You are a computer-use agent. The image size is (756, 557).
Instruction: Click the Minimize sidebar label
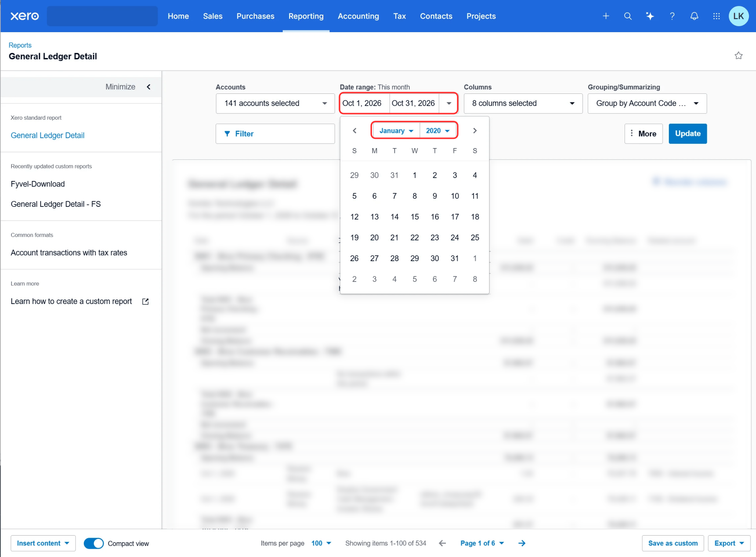(120, 87)
